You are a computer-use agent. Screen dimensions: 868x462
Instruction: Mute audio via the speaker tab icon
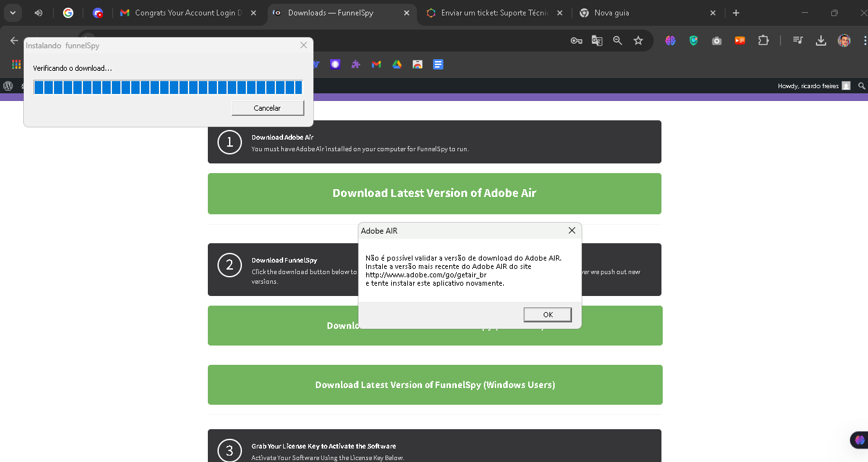[39, 13]
